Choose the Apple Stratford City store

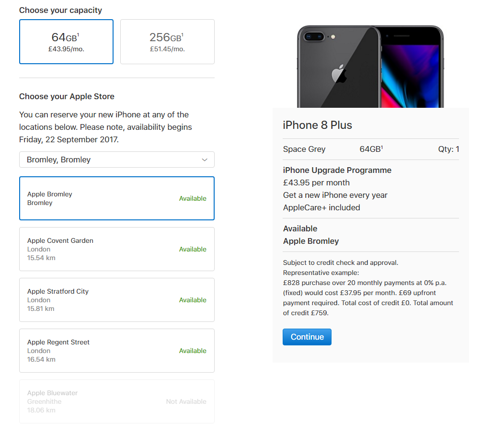(117, 300)
